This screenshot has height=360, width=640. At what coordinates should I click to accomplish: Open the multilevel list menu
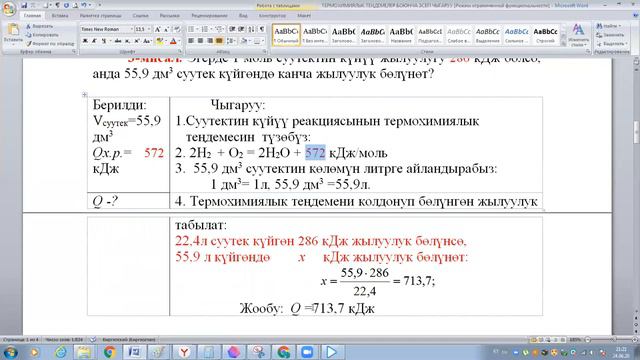point(220,29)
